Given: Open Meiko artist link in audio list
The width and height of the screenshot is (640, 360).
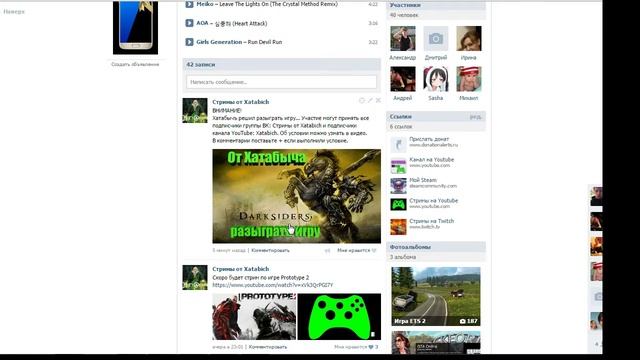Looking at the screenshot, I should coord(204,4).
